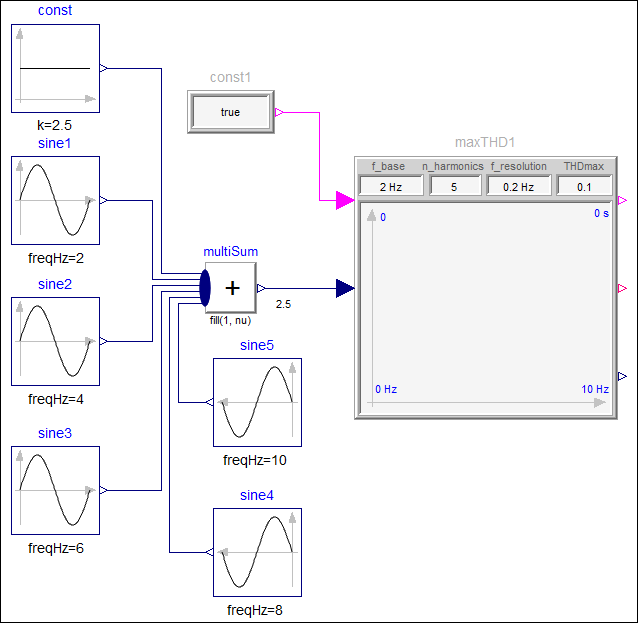The height and width of the screenshot is (623, 638).
Task: Select the sine2 waveform block
Action: (56, 341)
